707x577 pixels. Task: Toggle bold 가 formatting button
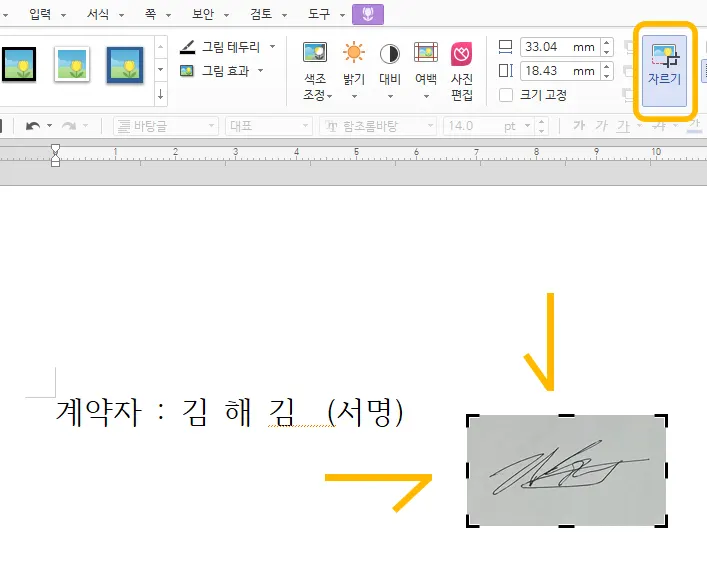[579, 126]
